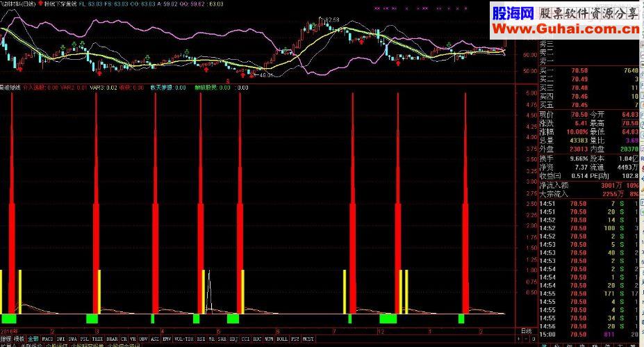Screen dimensions: 644x347
Task: Select the MCST indicator tab
Action: (x=308, y=339)
